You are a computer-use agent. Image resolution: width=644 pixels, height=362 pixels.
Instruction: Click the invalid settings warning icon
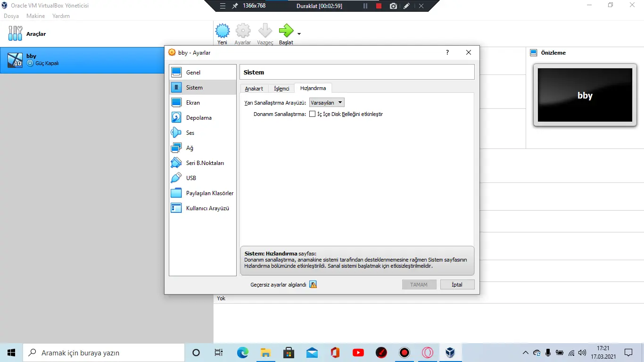click(313, 285)
